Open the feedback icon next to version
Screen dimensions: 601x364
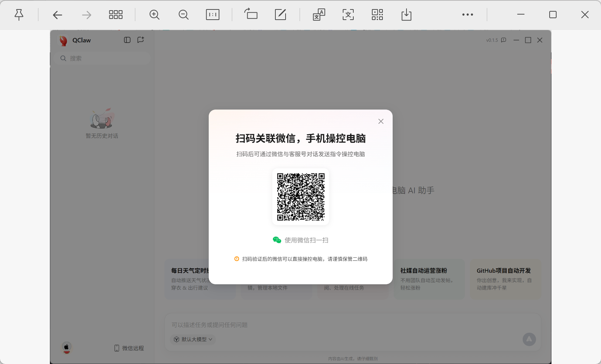[x=504, y=40]
